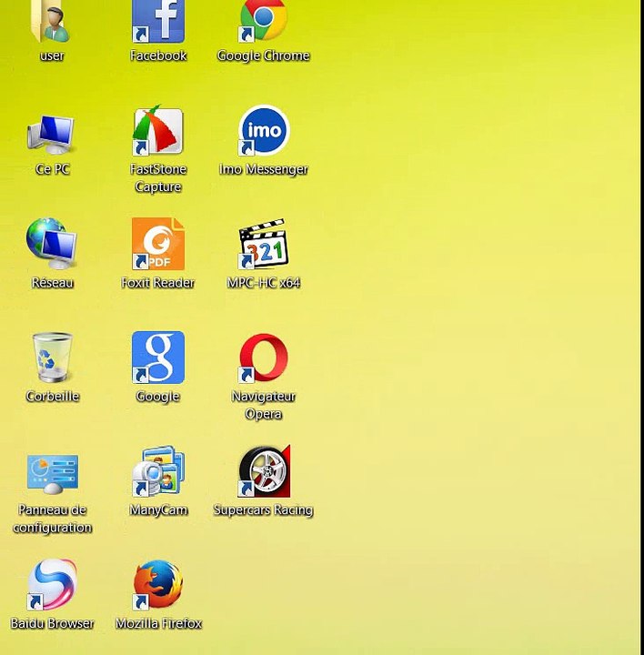Image resolution: width=644 pixels, height=655 pixels.
Task: Click the Imo Messenger icon
Action: [264, 130]
